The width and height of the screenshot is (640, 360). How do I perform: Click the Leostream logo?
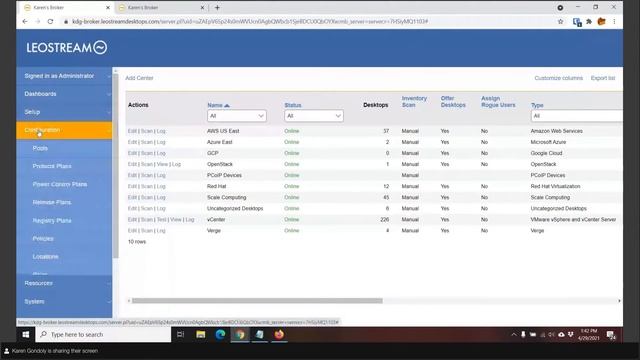click(67, 48)
